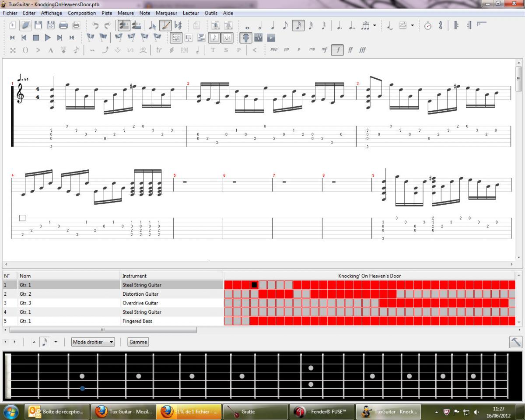Toggle forte f dynamic

coord(337,50)
